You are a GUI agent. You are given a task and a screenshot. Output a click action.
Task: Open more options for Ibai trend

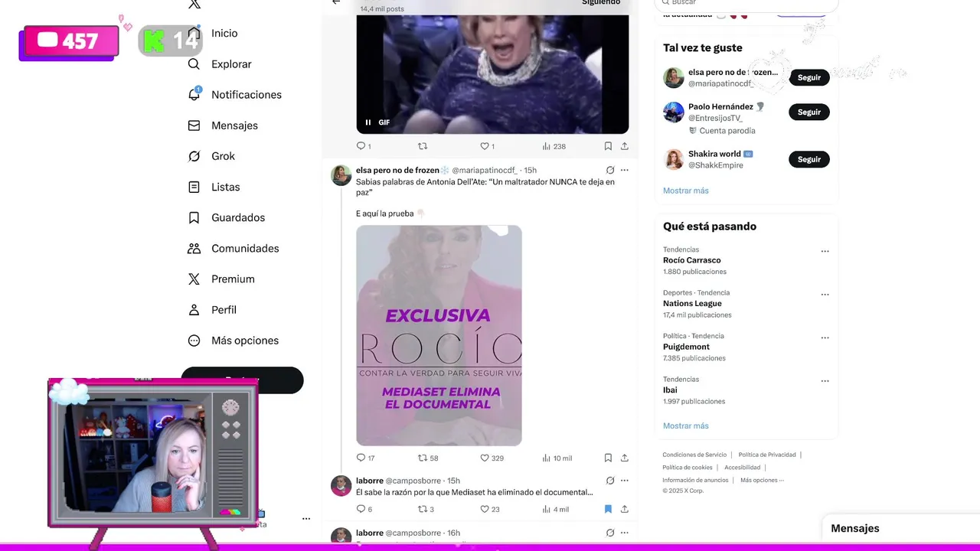[x=825, y=381]
